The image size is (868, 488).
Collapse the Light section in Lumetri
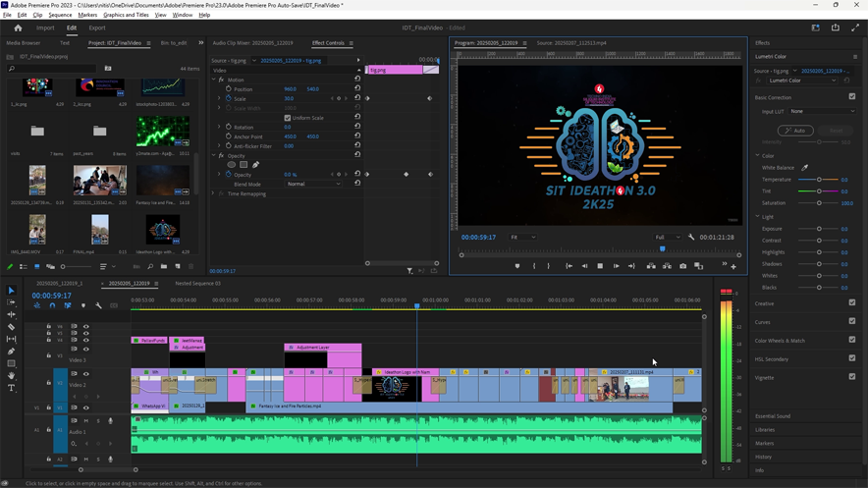(x=758, y=216)
